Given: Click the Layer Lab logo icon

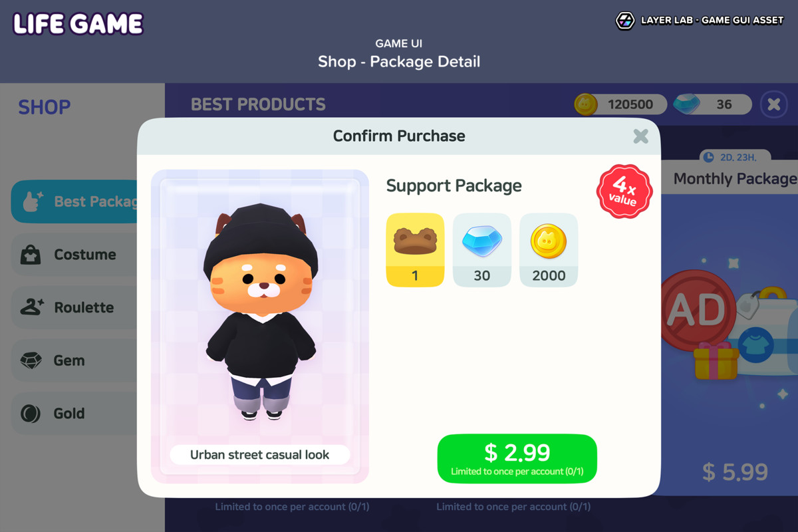Looking at the screenshot, I should tap(625, 21).
